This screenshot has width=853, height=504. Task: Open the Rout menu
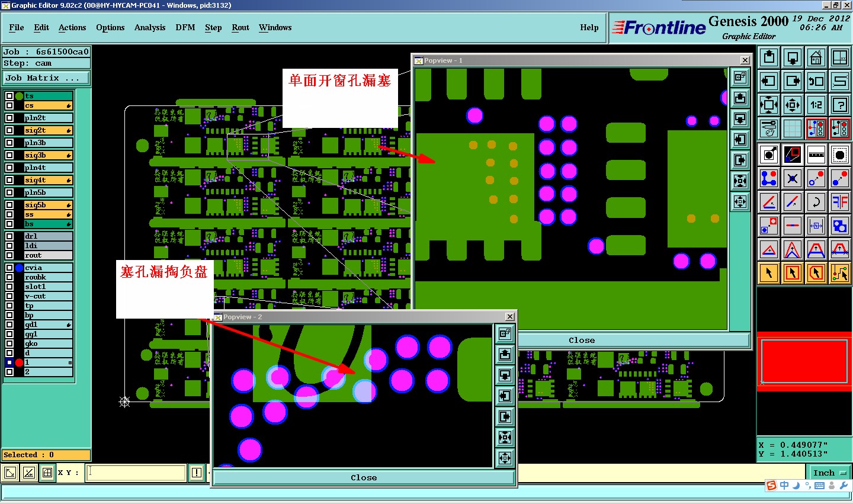tap(240, 27)
